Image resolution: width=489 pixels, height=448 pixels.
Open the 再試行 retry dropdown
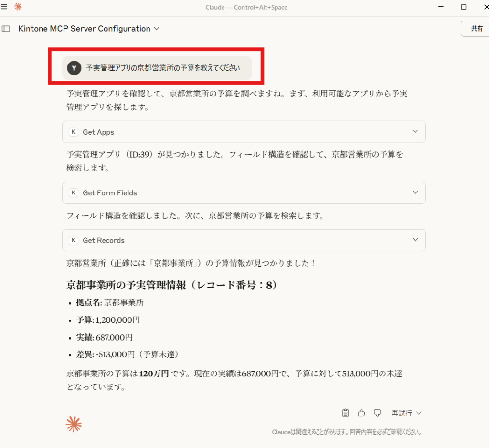[x=406, y=413]
